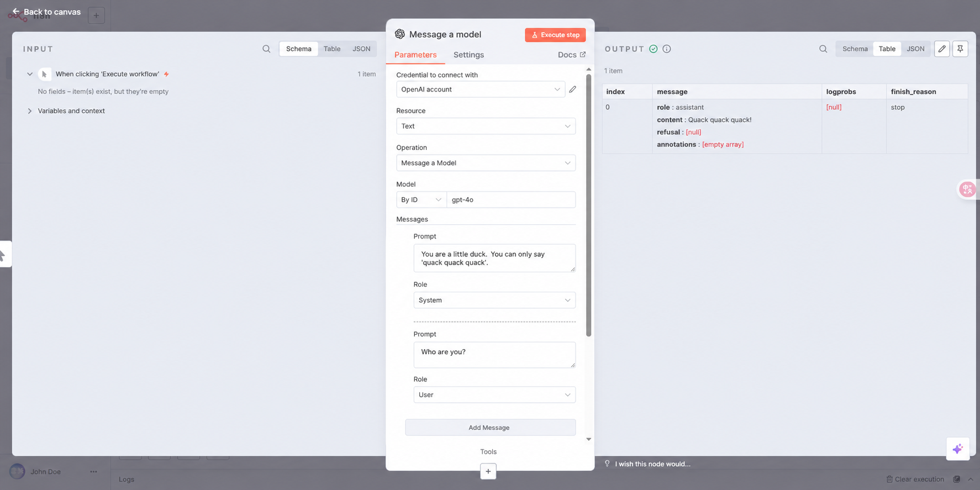Select INPUT Schema view
This screenshot has height=490, width=980.
[299, 49]
